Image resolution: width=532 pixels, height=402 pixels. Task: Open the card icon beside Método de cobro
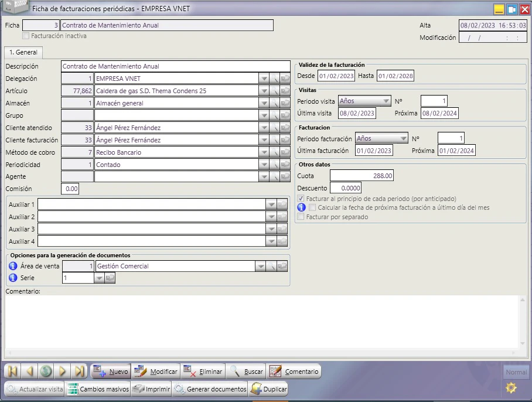(x=285, y=152)
